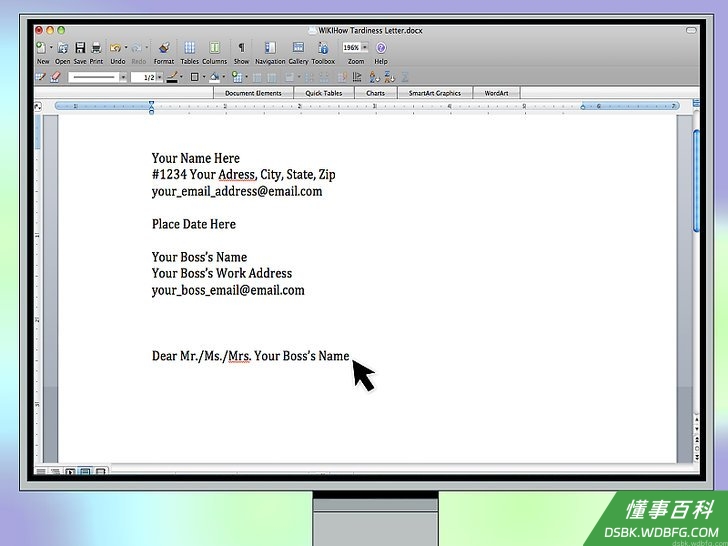
Task: Click the text "Place Date Here"
Action: click(194, 224)
